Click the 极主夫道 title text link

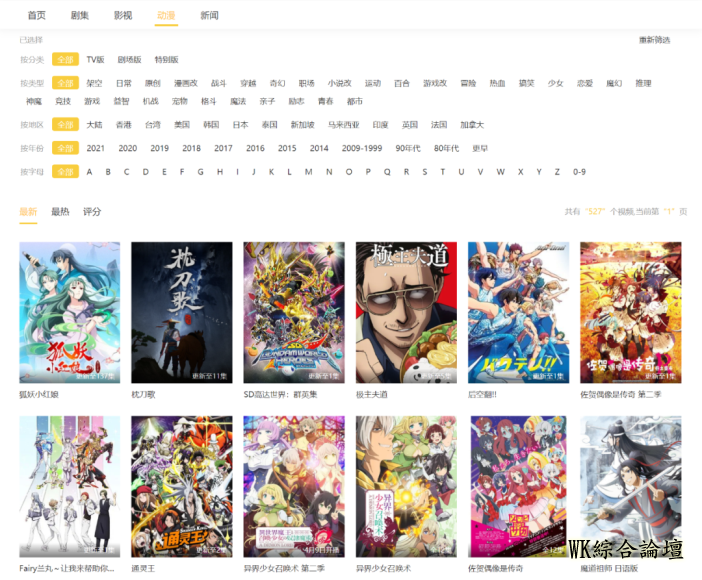(372, 395)
